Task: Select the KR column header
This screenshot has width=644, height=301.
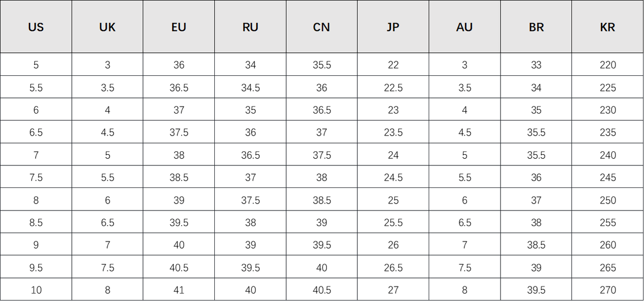Action: (608, 27)
